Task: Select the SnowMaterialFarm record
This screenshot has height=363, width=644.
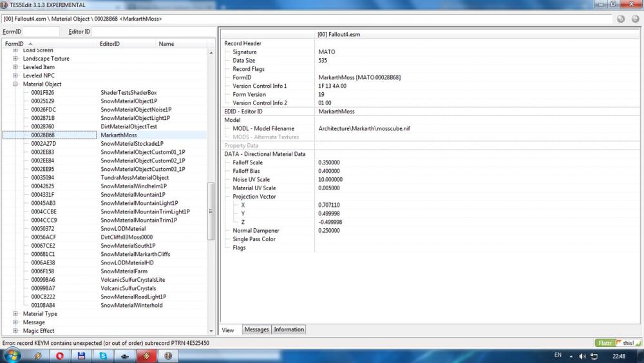Action: pyautogui.click(x=105, y=271)
